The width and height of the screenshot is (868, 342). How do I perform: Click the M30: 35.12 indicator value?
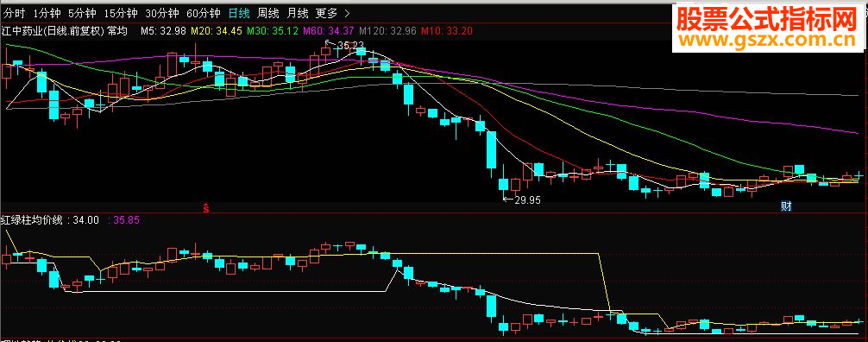click(x=273, y=32)
